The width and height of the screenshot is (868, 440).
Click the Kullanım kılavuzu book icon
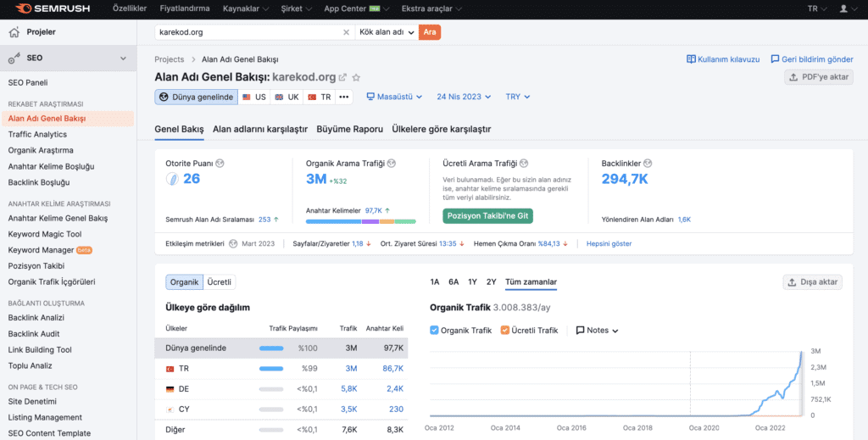[691, 59]
